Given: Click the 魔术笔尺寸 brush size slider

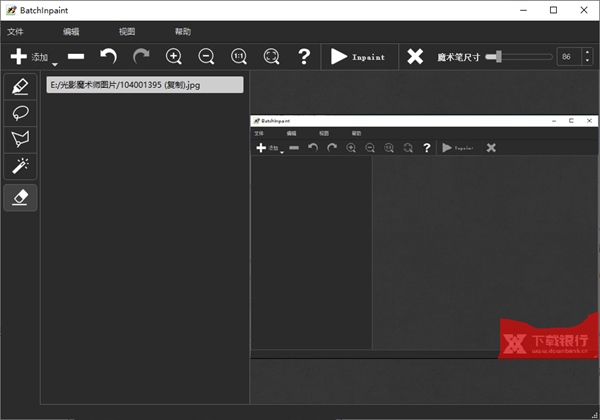Looking at the screenshot, I should click(518, 57).
